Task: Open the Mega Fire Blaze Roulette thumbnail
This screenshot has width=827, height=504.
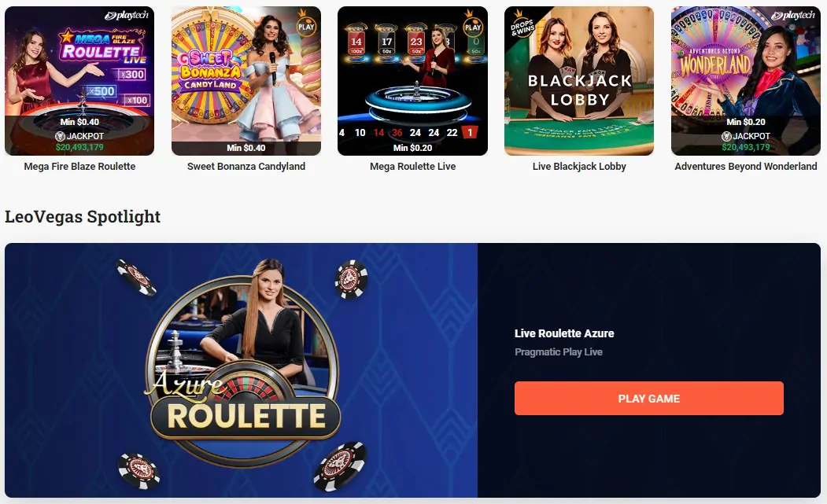Action: click(x=79, y=81)
